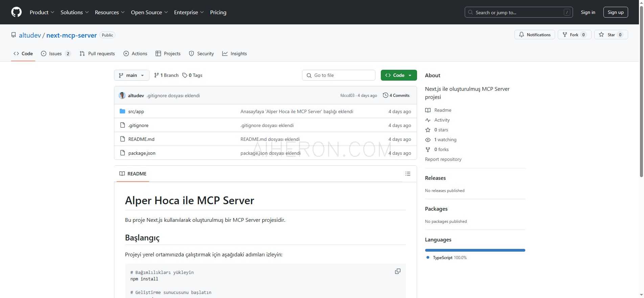Image resolution: width=644 pixels, height=298 pixels.
Task: Click the Sign in link
Action: (x=588, y=12)
